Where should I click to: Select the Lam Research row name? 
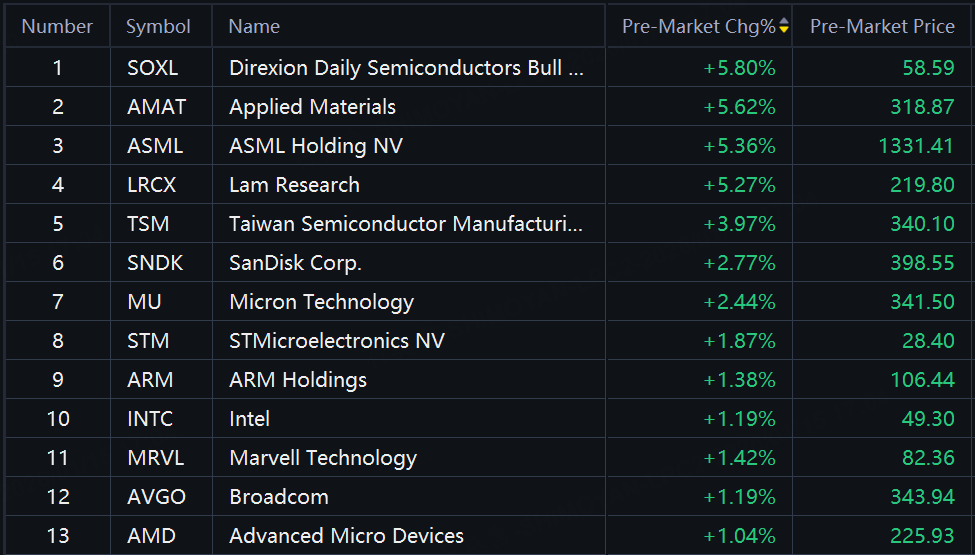click(x=294, y=185)
